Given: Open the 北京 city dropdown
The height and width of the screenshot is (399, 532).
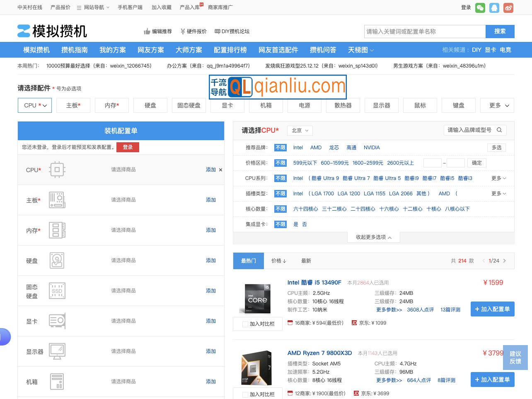Looking at the screenshot, I should click(300, 131).
